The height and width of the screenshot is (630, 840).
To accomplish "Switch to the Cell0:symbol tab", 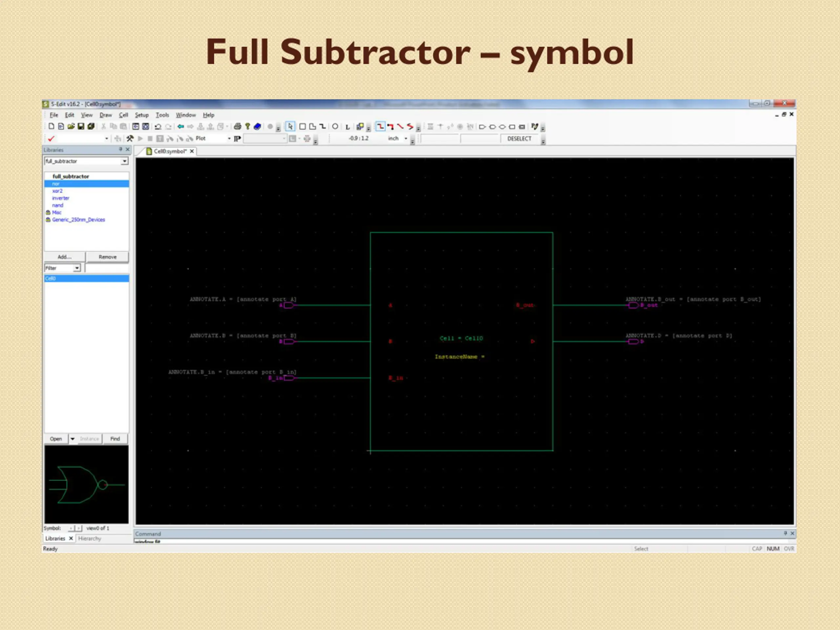I will tap(170, 151).
